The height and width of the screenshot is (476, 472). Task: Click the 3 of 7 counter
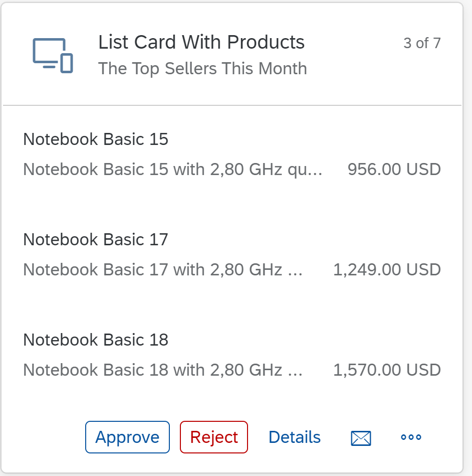pos(422,43)
